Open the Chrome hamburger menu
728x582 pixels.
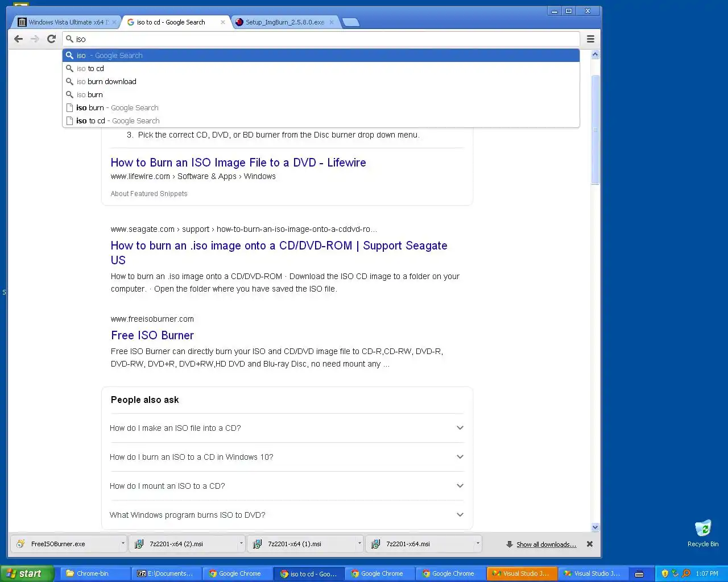click(590, 39)
